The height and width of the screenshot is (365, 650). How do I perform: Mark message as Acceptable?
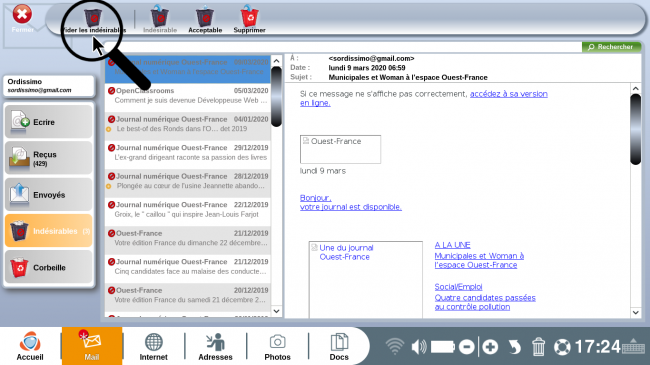point(205,19)
